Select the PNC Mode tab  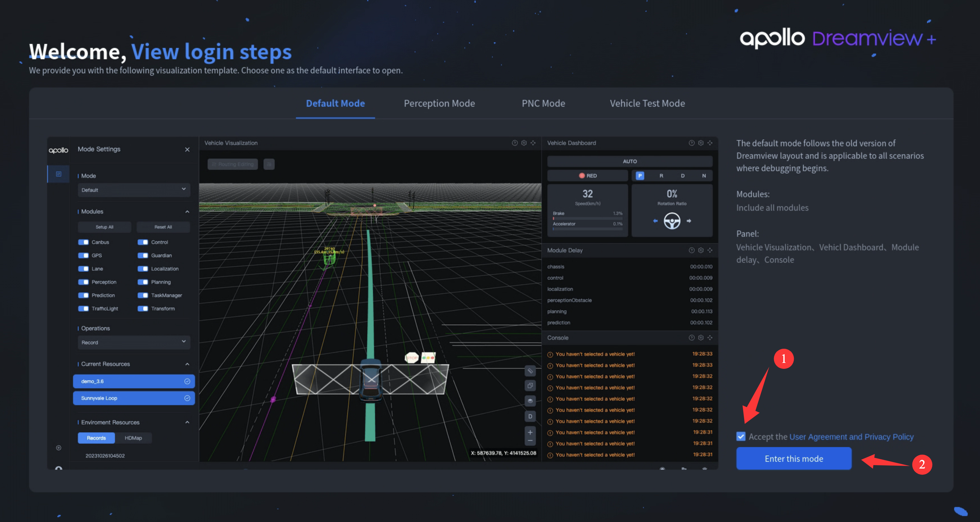coord(543,103)
